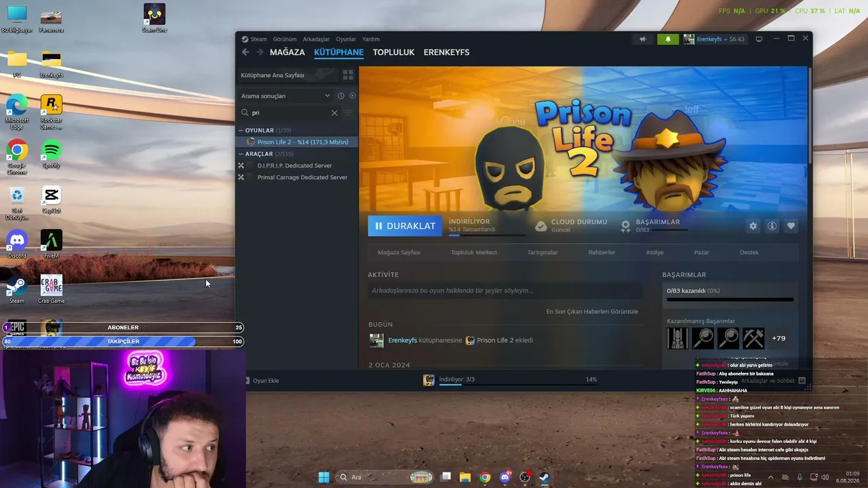
Task: Switch library to grid collections view
Action: point(348,75)
